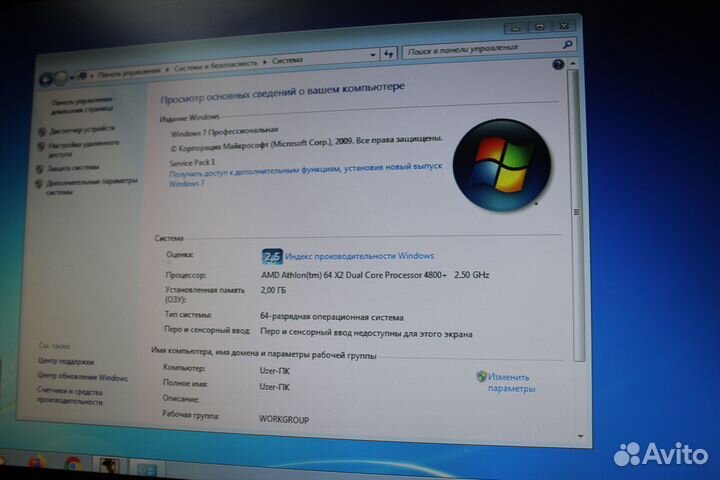Click the Uzer-ПК computer name value
Viewport: 720px width, 480px height.
(x=275, y=371)
